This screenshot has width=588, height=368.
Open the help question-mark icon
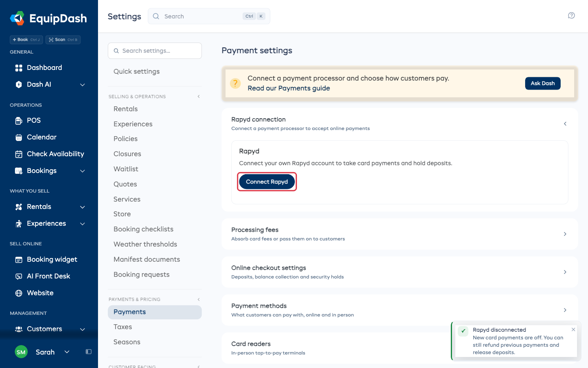571,16
